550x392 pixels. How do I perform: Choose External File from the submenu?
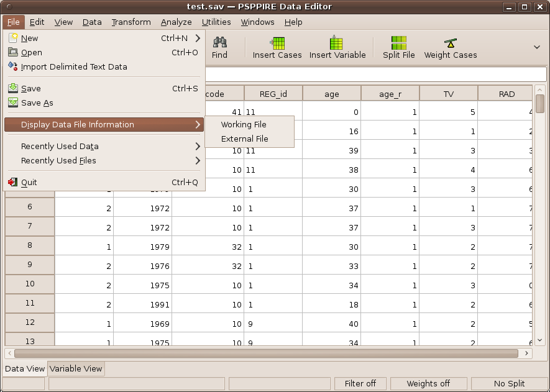point(249,139)
